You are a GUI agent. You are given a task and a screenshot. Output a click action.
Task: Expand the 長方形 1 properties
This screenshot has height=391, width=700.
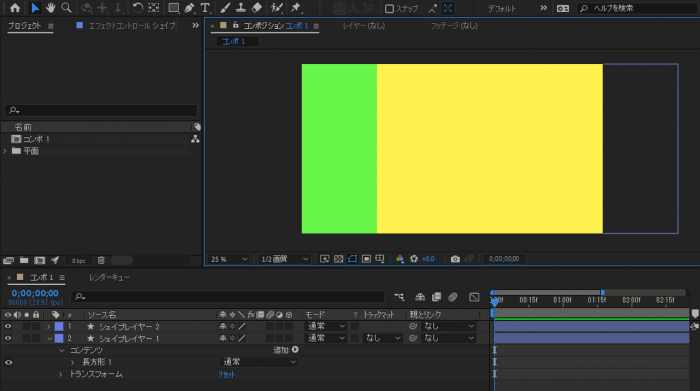coord(72,362)
